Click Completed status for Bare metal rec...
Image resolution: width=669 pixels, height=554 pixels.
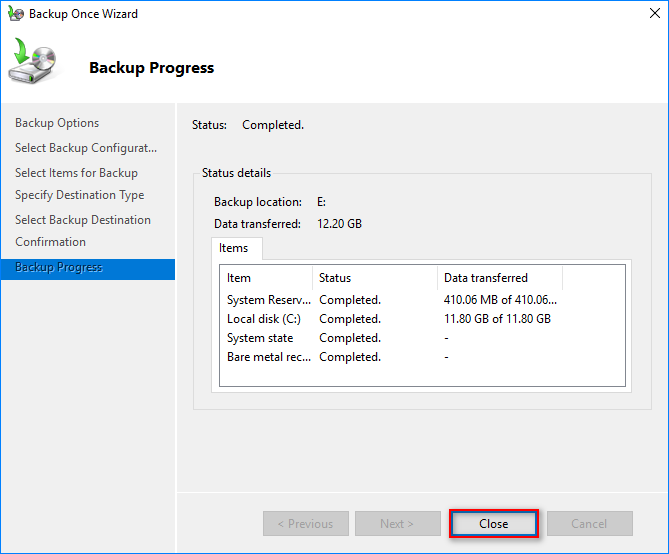point(350,357)
